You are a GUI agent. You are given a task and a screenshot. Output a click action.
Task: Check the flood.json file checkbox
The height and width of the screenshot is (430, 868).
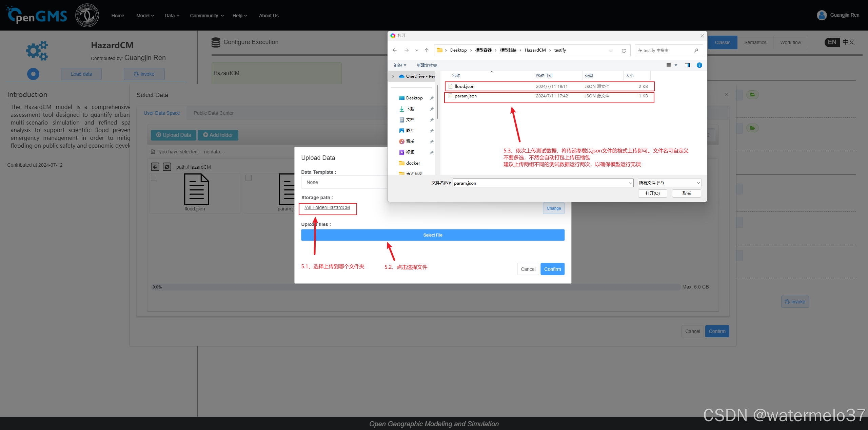tap(154, 178)
